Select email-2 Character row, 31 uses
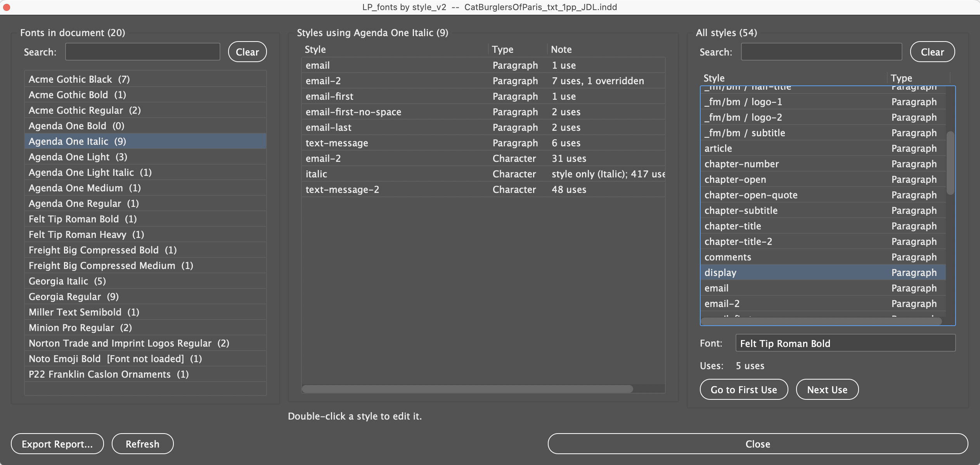The width and height of the screenshot is (980, 465). pyautogui.click(x=483, y=158)
